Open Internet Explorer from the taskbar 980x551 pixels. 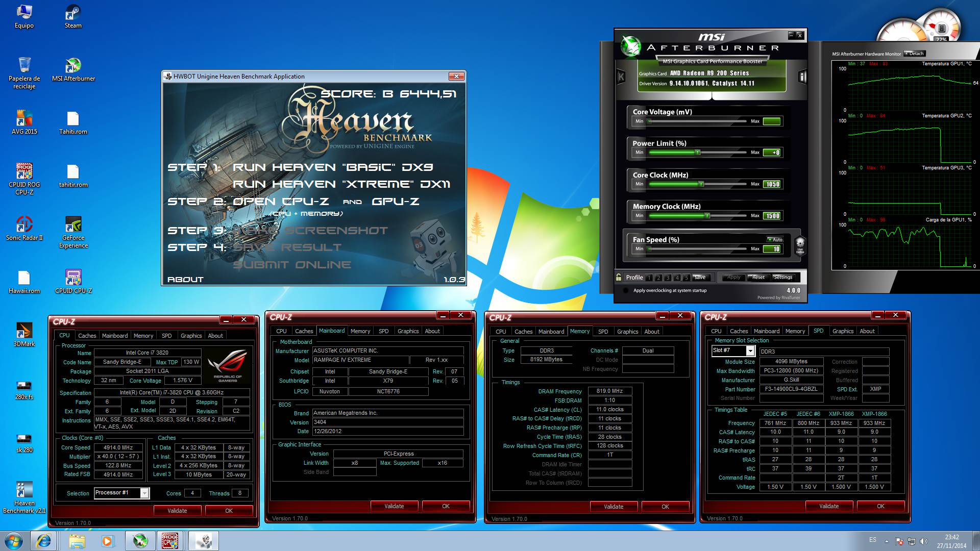click(44, 541)
